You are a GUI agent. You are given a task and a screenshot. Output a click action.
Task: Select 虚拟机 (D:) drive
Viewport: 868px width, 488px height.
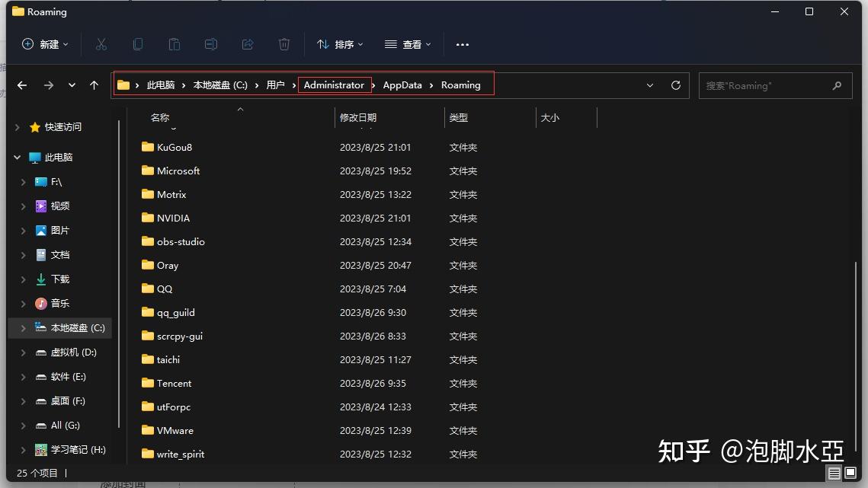pos(73,352)
